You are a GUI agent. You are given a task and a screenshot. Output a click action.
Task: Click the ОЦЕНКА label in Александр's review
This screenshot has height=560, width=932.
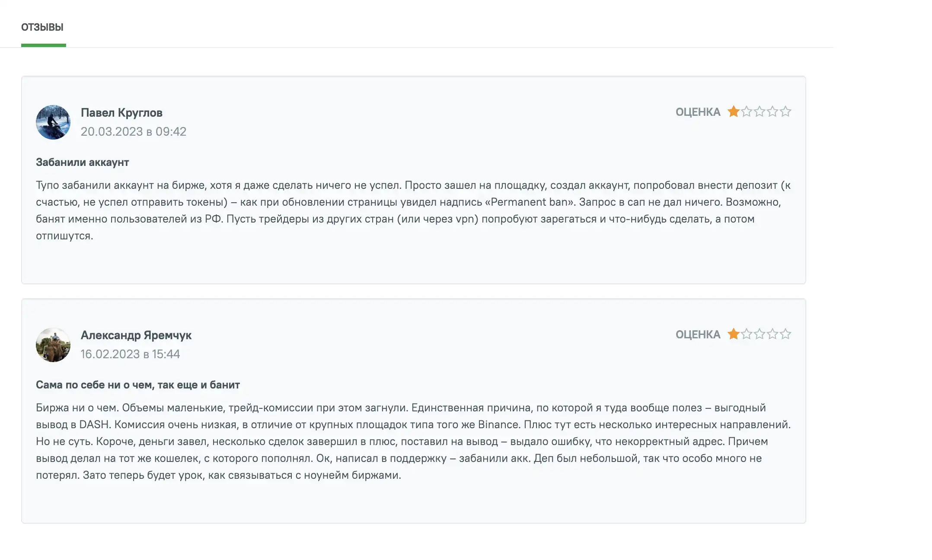698,334
